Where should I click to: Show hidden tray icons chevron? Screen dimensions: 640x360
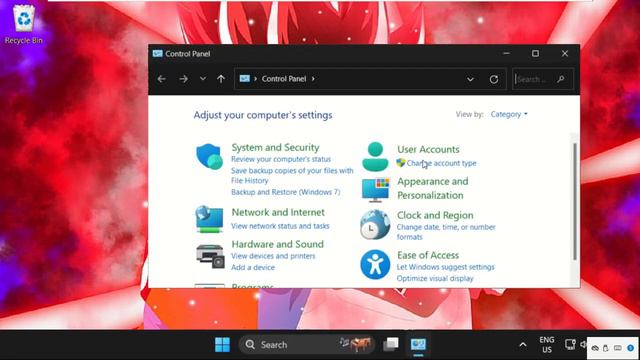pos(523,345)
